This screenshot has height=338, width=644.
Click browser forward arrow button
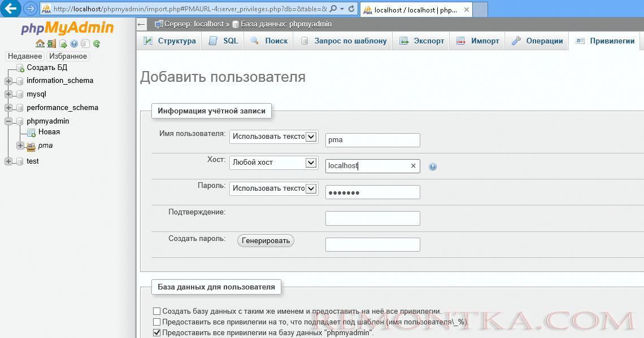(x=30, y=8)
